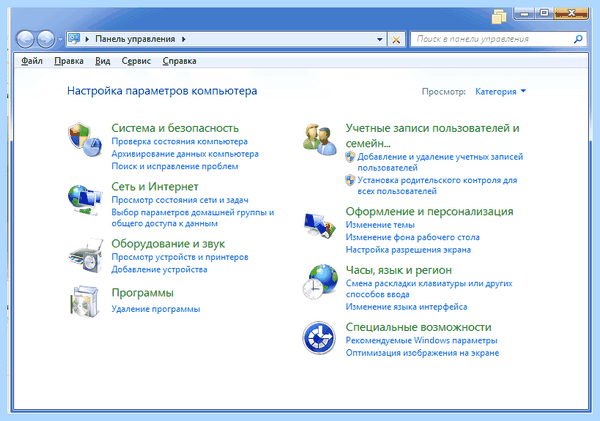Screen dimensions: 600x421
Task: Open the Ease of Access icon
Action: 319,338
